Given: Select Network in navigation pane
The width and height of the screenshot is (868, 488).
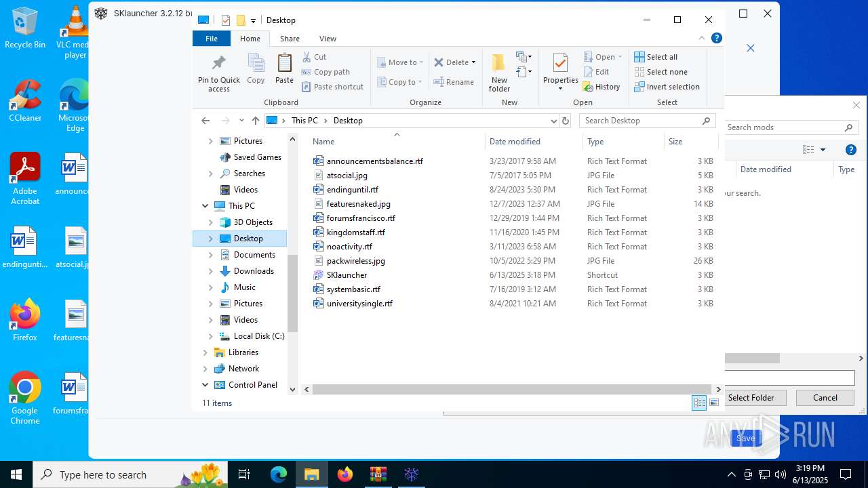Looking at the screenshot, I should (243, 369).
